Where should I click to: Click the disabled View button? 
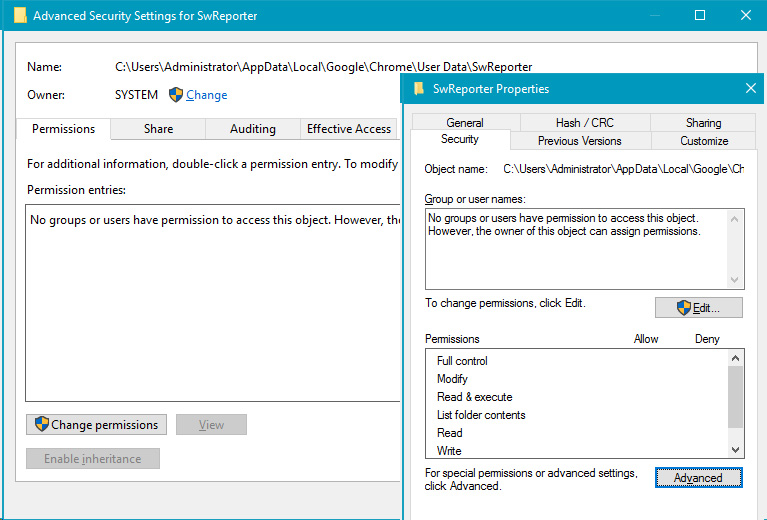tap(211, 425)
